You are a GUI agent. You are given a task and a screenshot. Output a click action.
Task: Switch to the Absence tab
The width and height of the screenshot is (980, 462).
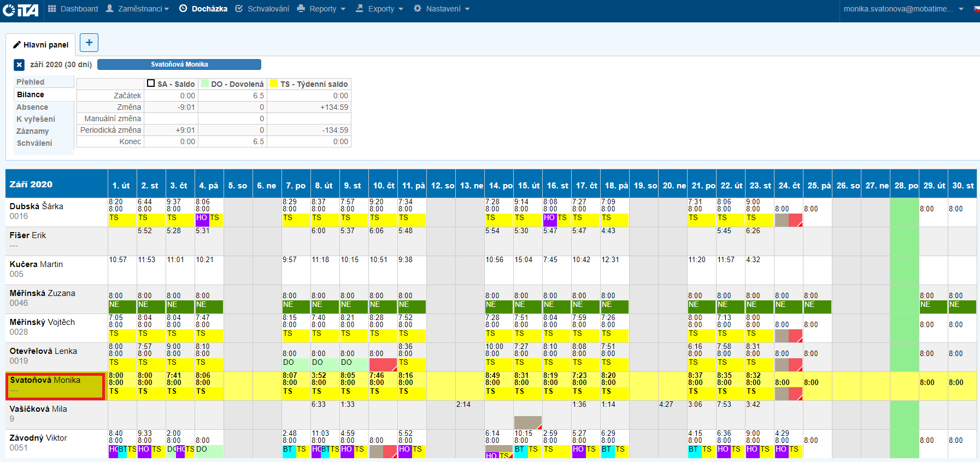pos(32,107)
